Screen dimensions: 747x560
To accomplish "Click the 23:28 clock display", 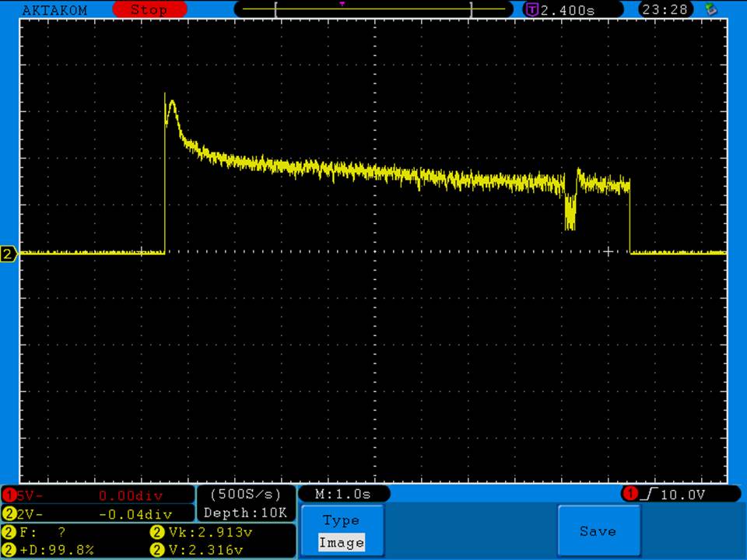I will (661, 10).
